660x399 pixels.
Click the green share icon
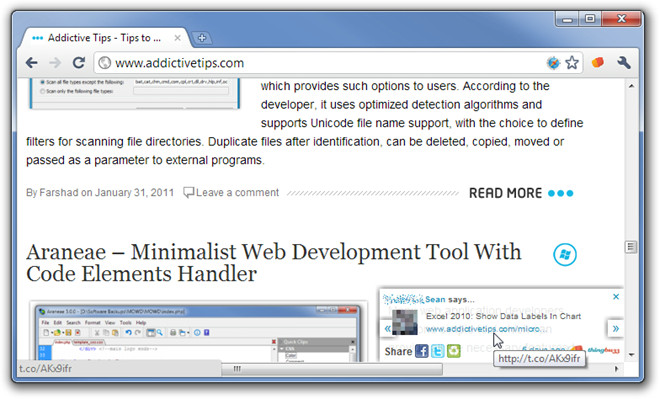tap(454, 351)
